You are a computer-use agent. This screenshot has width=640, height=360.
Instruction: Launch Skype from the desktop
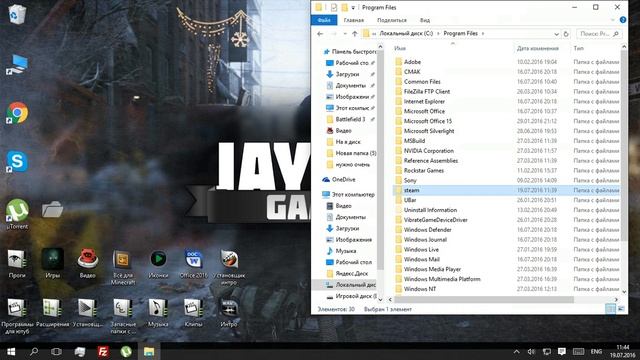point(17,162)
